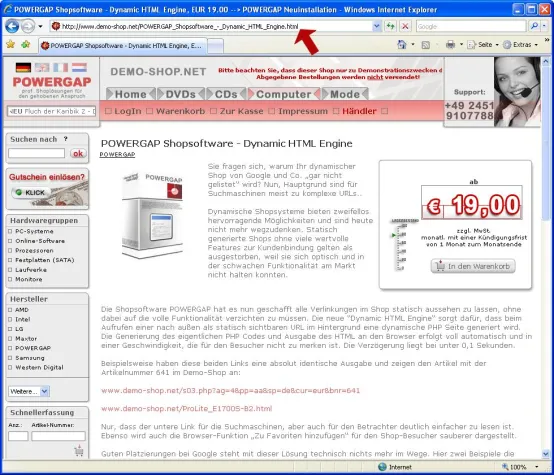Screen dimensions: 554x475
Task: Select manufacturer AMD
Action: click(22, 310)
